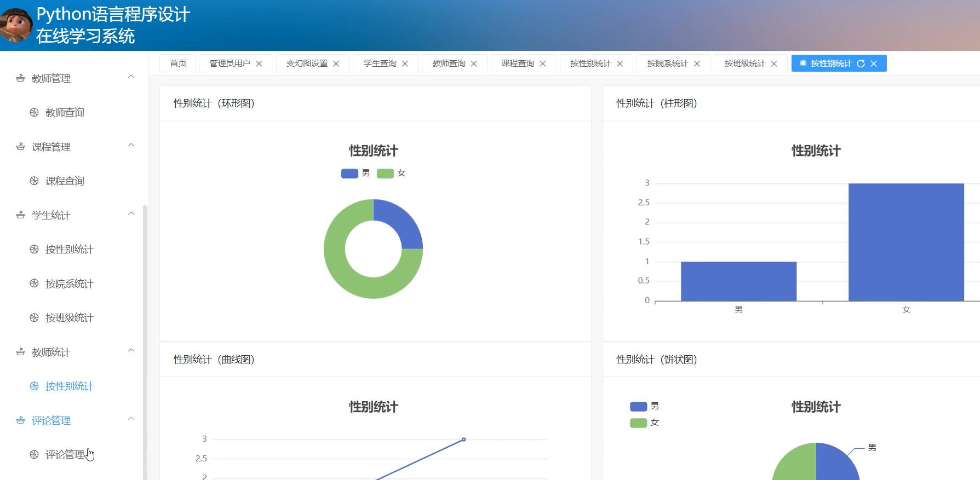The height and width of the screenshot is (480, 980).
Task: Toggle 女 legend swatch in donut chart
Action: click(385, 174)
